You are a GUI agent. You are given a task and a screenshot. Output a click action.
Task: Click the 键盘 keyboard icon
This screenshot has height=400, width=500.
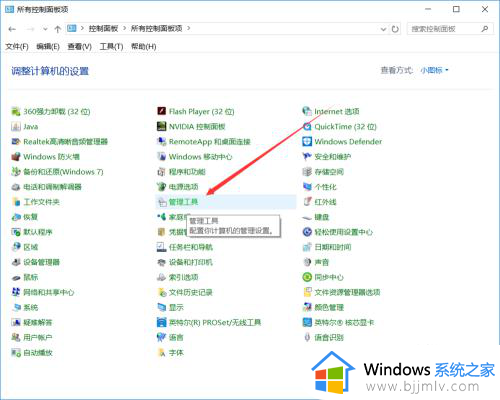[307, 217]
